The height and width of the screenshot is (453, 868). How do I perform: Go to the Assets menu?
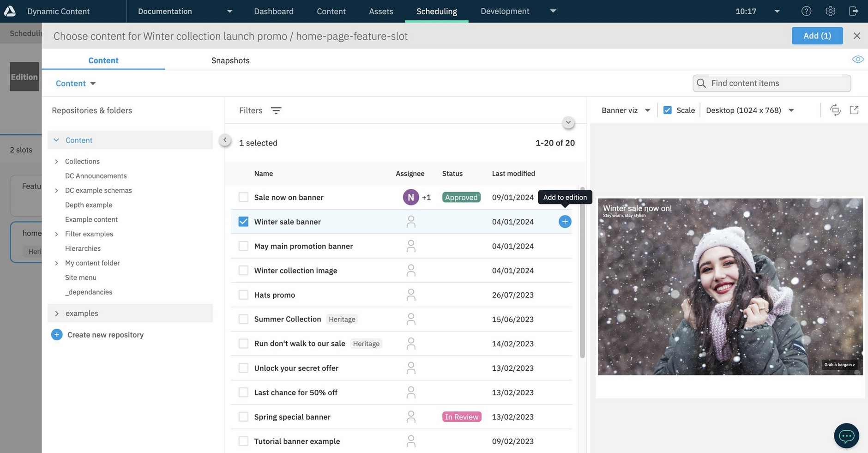[x=381, y=11]
